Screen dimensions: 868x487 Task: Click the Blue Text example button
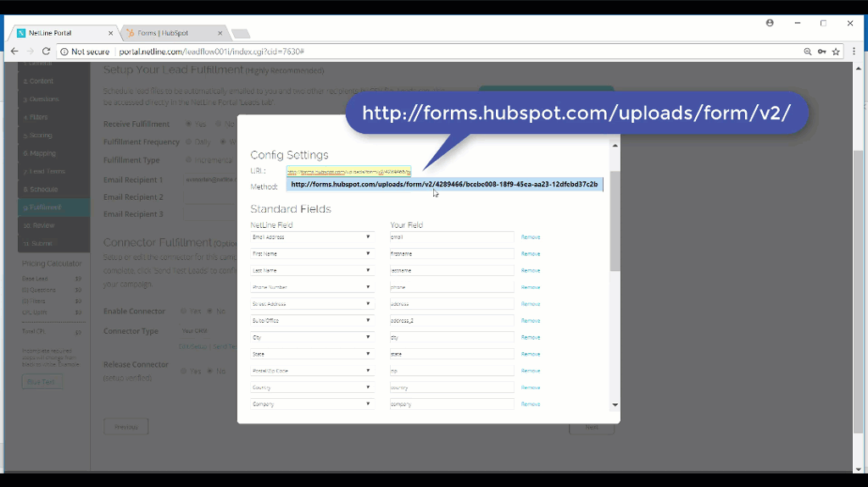42,382
